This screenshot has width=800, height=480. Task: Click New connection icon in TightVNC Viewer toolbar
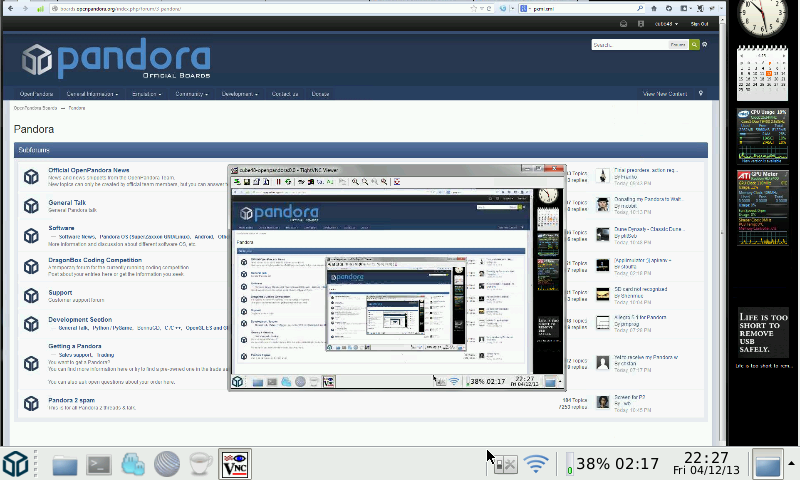[237, 182]
